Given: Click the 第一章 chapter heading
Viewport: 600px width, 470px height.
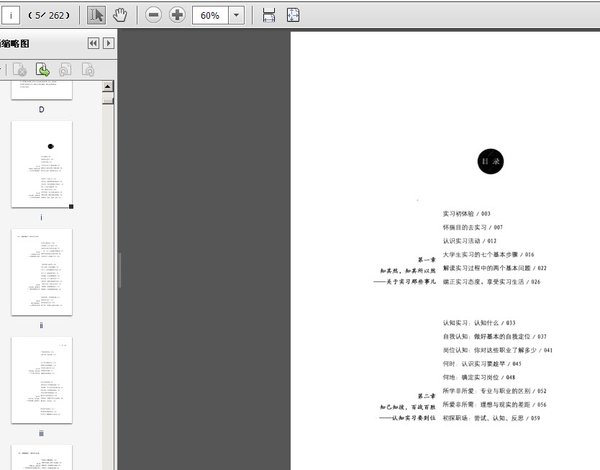Looking at the screenshot, I should point(427,259).
